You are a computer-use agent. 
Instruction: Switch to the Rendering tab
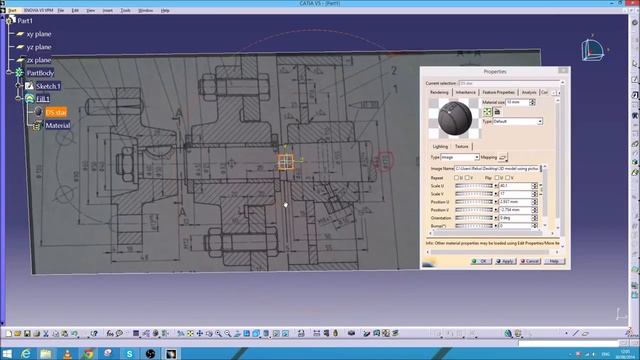[439, 92]
